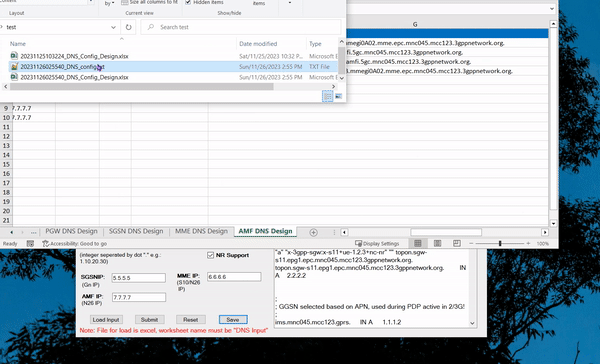Click Excel horizontal scrollbar thumb
The image size is (600, 364).
[x=446, y=232]
